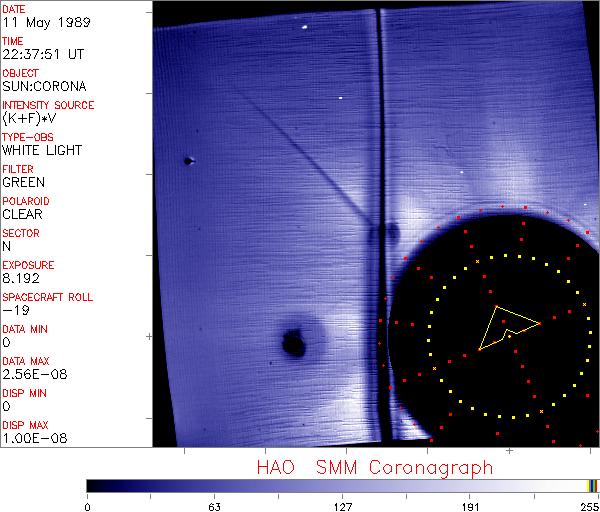Screen dimensions: 600x512
Task: Click the HAO SMM Coronagraph title
Action: tap(374, 467)
